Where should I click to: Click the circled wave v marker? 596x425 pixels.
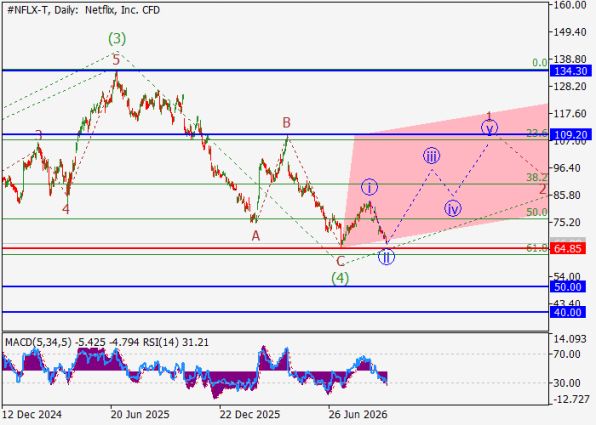(490, 128)
